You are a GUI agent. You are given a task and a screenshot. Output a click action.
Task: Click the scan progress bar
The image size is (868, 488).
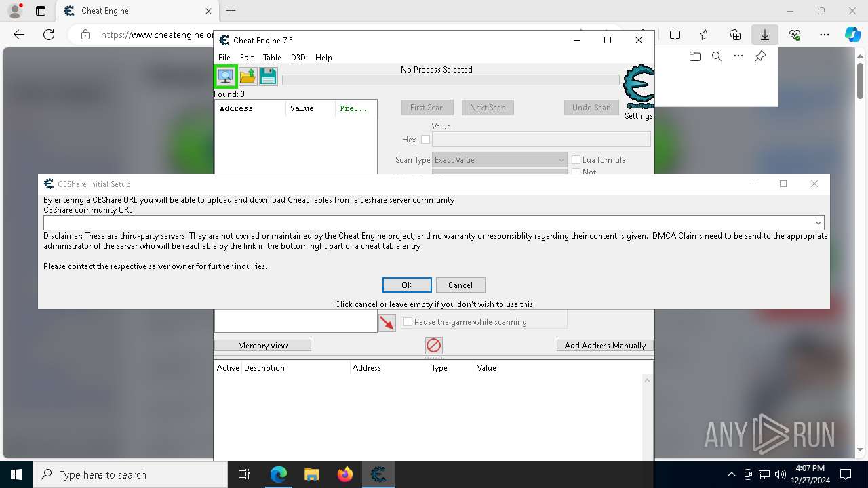pyautogui.click(x=450, y=80)
